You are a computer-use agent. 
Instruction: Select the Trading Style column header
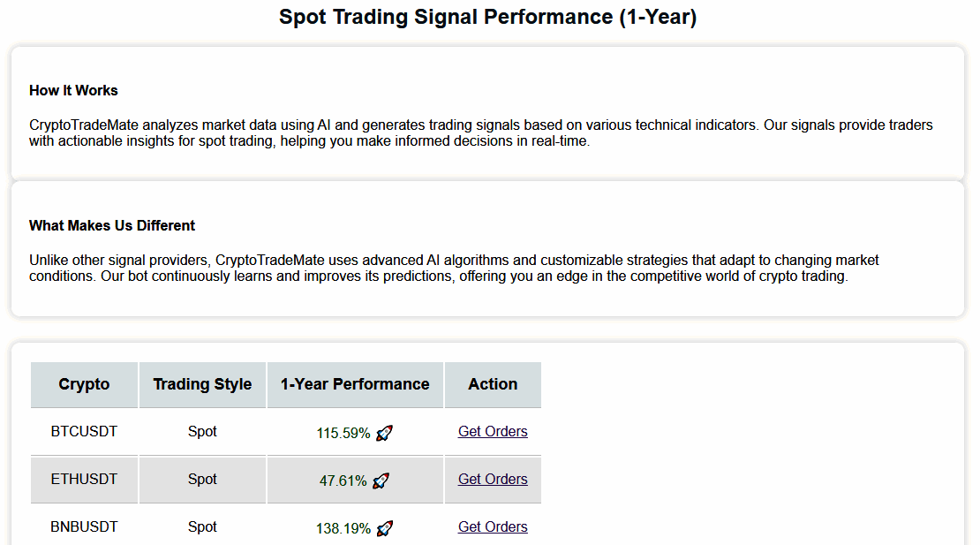[x=202, y=384]
